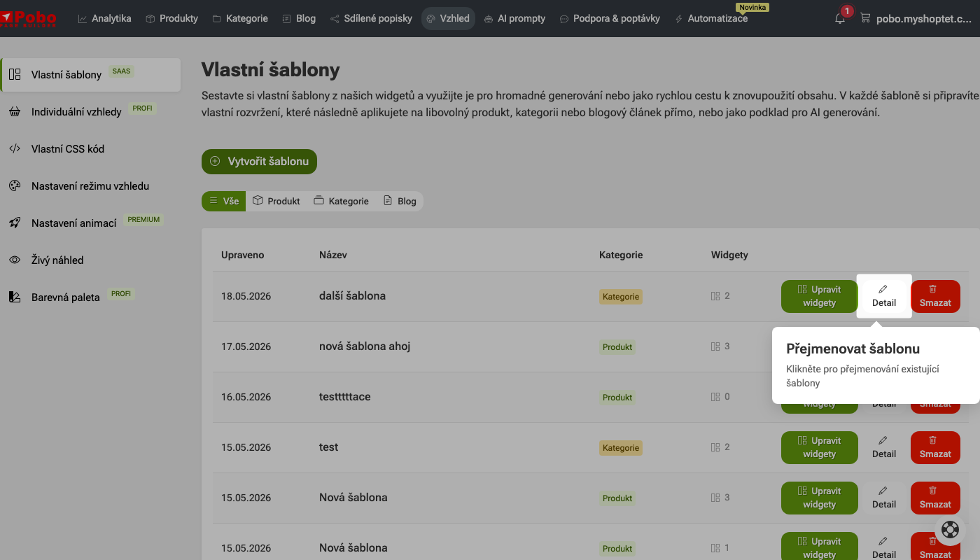Viewport: 980px width, 560px height.
Task: Open Živý náhled with eye icon
Action: point(90,260)
